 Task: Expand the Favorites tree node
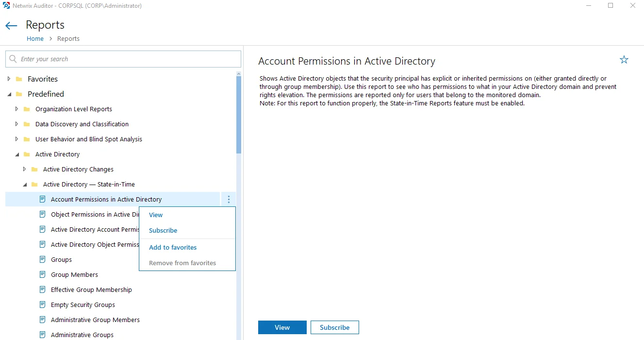(9, 79)
